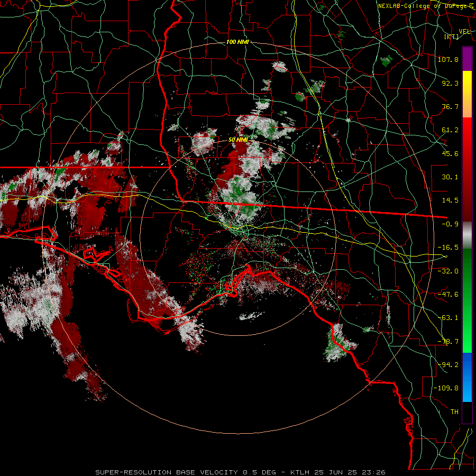Select the -63.1 velocity scale value
Screen dimensions: 476x476
point(448,318)
